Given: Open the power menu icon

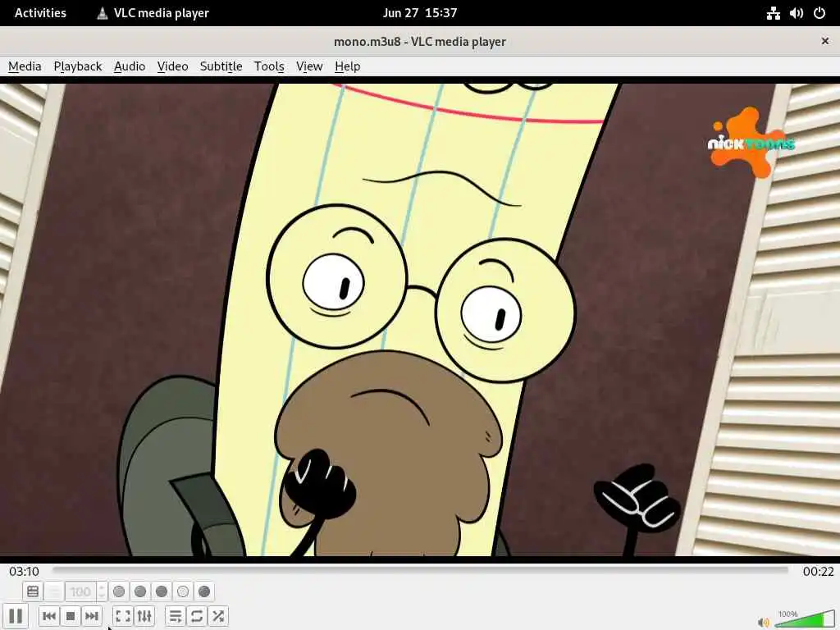Looking at the screenshot, I should [819, 13].
